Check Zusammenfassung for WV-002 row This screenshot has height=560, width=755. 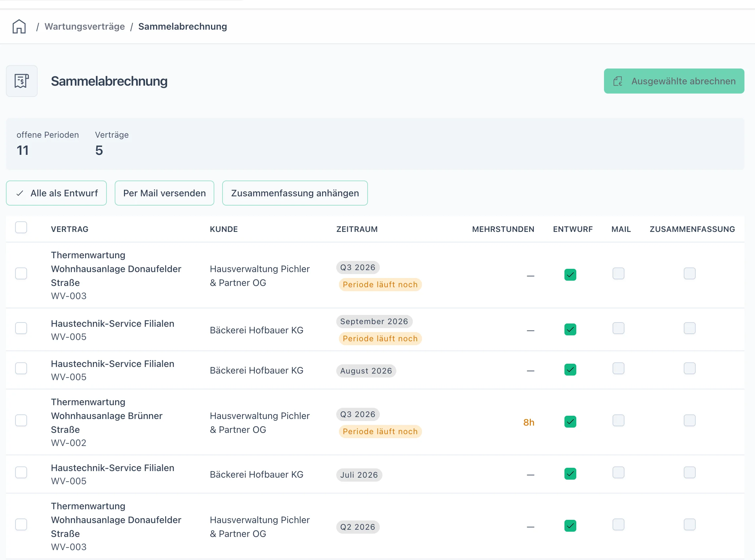point(690,421)
